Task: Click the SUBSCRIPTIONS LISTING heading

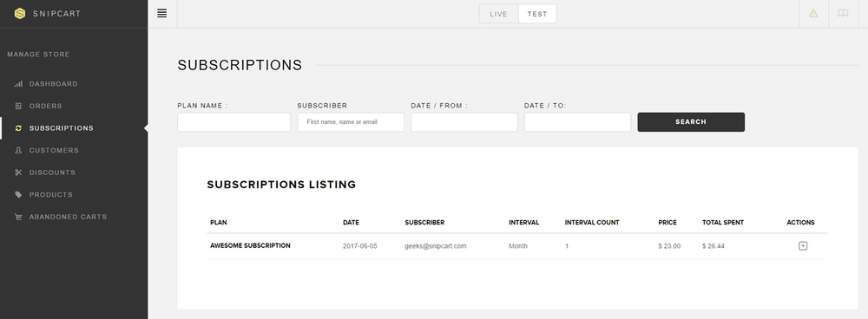Action: [x=281, y=185]
